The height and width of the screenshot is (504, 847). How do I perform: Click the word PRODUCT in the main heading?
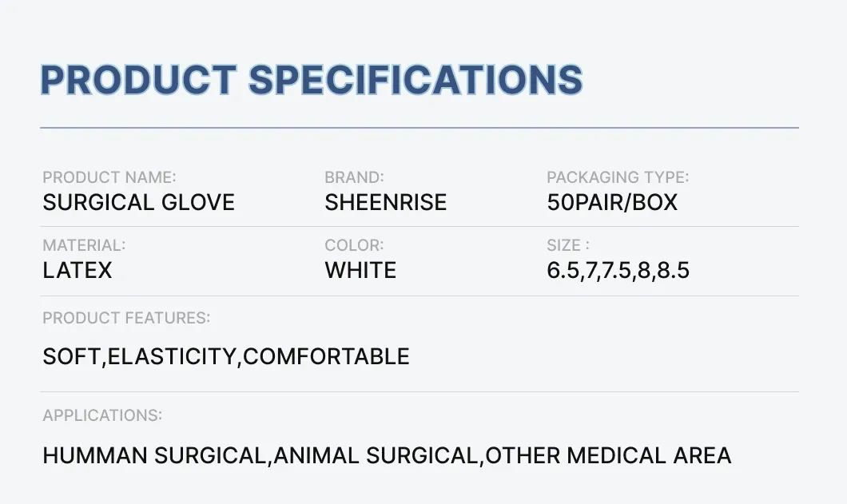pyautogui.click(x=138, y=80)
